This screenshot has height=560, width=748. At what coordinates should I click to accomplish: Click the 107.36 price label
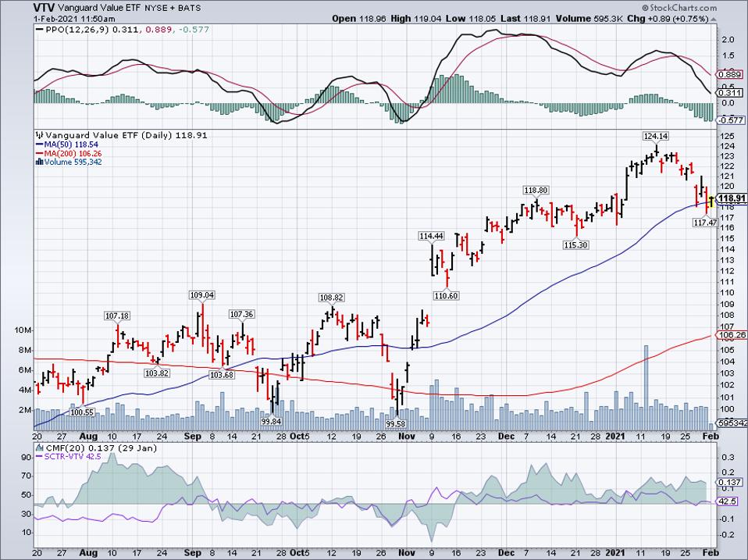241,314
